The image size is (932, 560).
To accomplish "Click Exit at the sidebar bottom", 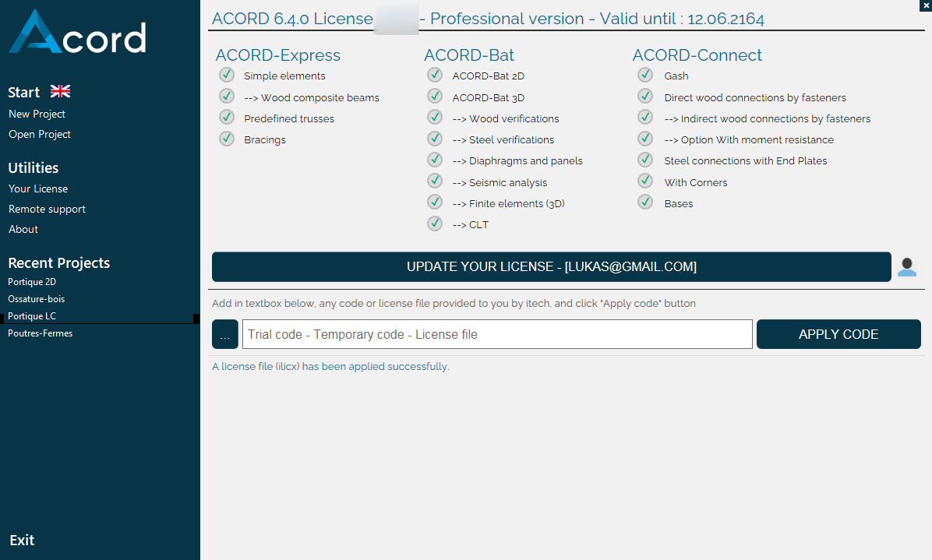I will 22,540.
